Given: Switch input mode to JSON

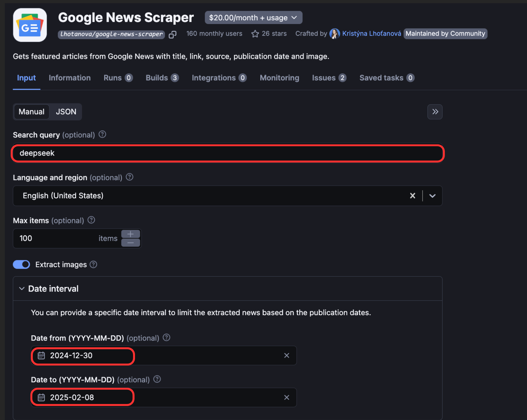Looking at the screenshot, I should pyautogui.click(x=66, y=112).
